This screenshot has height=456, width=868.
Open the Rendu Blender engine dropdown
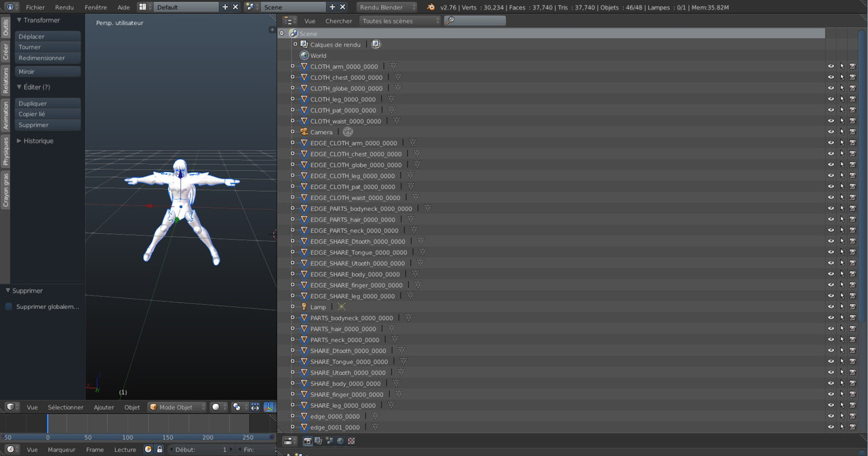tap(387, 7)
